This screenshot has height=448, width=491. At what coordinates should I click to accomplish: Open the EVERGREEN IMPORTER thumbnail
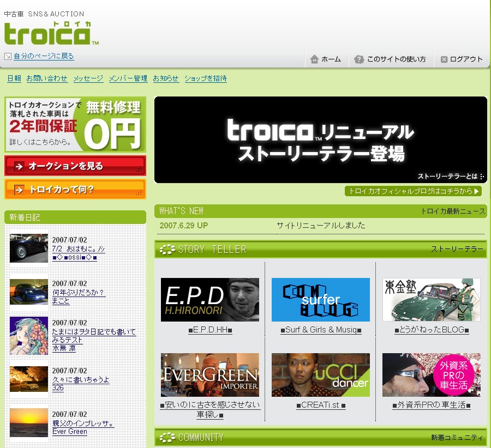[x=210, y=375]
